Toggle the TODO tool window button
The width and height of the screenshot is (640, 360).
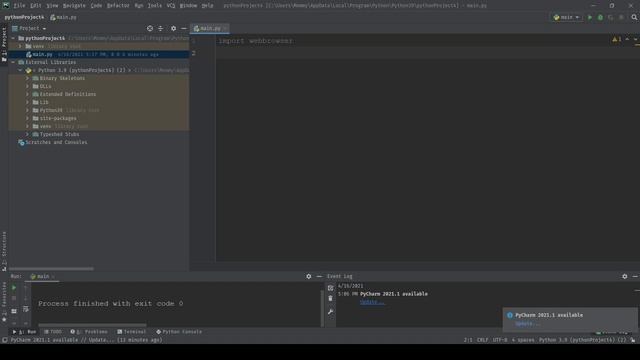[53, 332]
